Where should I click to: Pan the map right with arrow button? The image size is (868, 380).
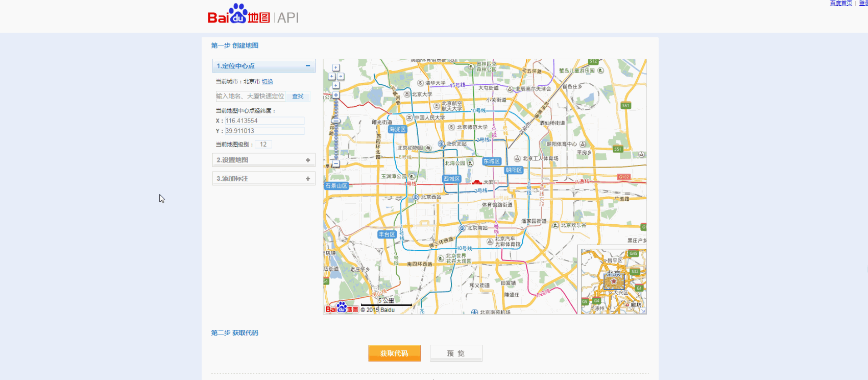(x=341, y=76)
